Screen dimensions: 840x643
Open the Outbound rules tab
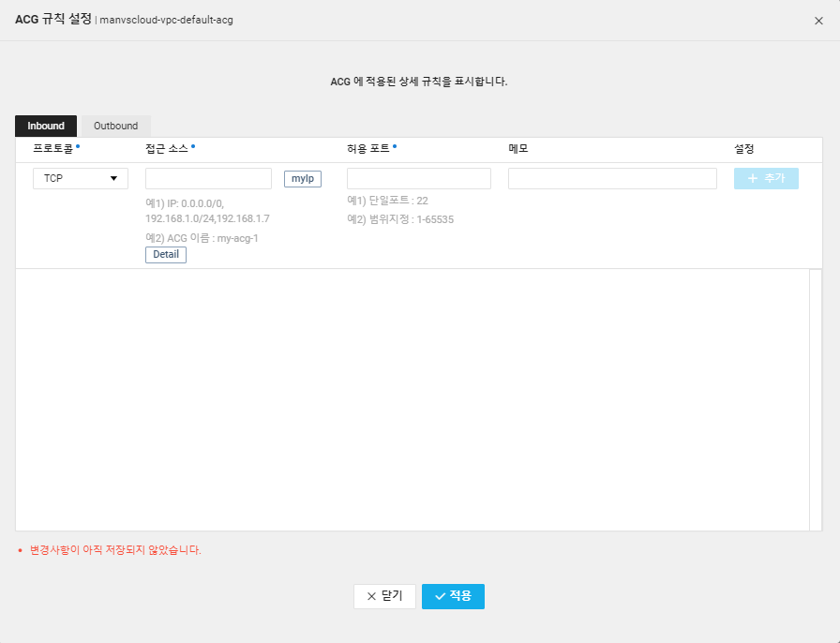tap(115, 126)
